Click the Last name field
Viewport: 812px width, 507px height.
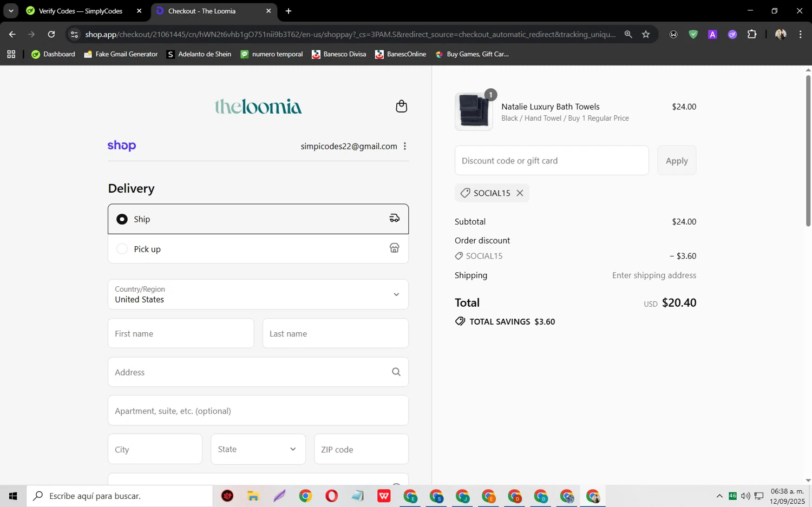[336, 333]
